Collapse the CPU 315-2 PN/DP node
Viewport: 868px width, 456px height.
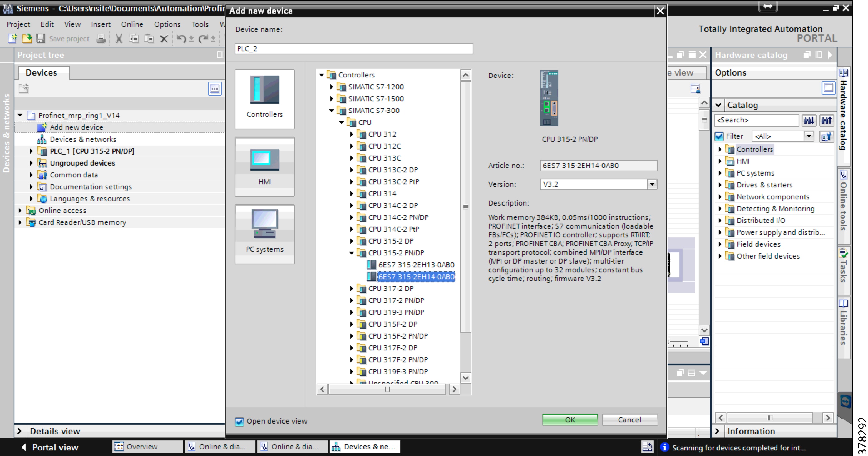[351, 253]
